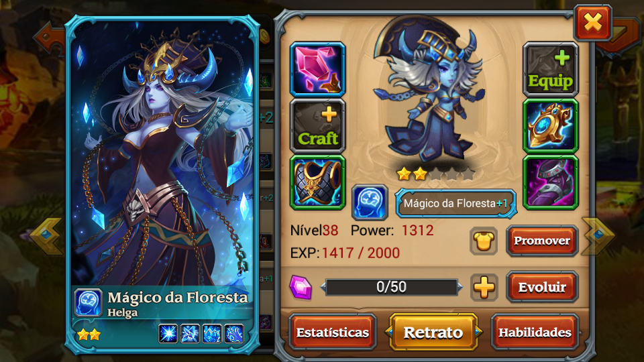Click the 0/50 soul stone progress bar
This screenshot has width=644, height=362.
[x=391, y=287]
